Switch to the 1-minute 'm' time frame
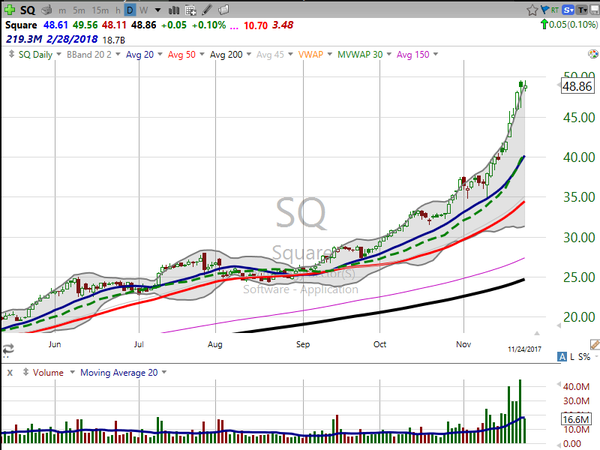The height and width of the screenshot is (450, 600). (x=62, y=10)
